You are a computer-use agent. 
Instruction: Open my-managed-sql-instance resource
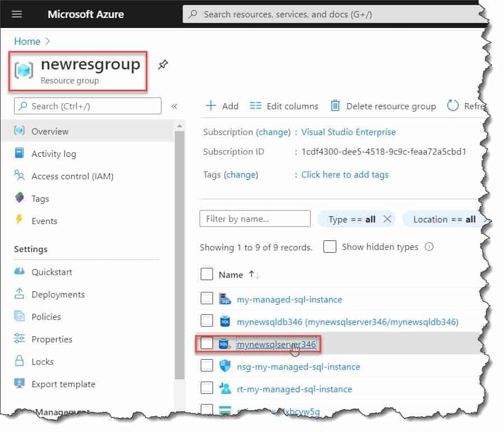(x=289, y=300)
